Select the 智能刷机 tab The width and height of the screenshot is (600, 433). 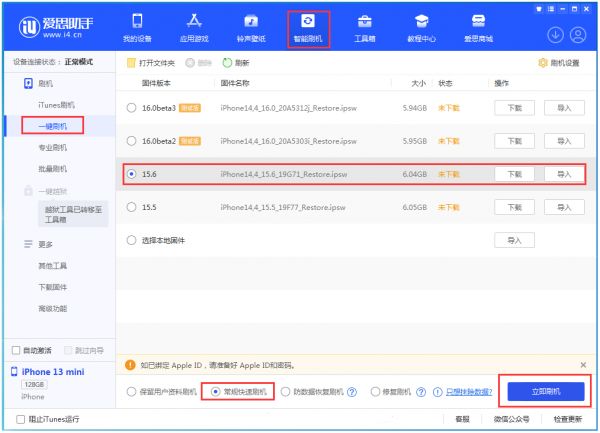click(308, 29)
